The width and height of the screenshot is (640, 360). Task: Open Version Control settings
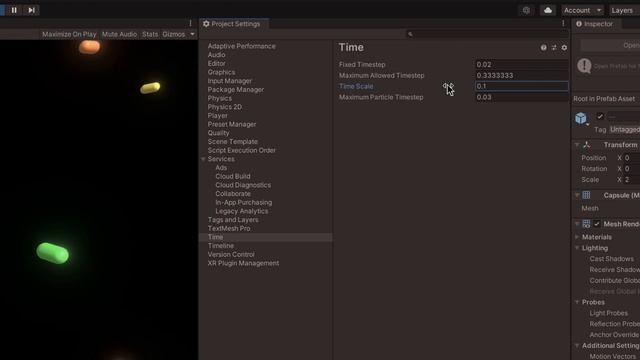[231, 254]
